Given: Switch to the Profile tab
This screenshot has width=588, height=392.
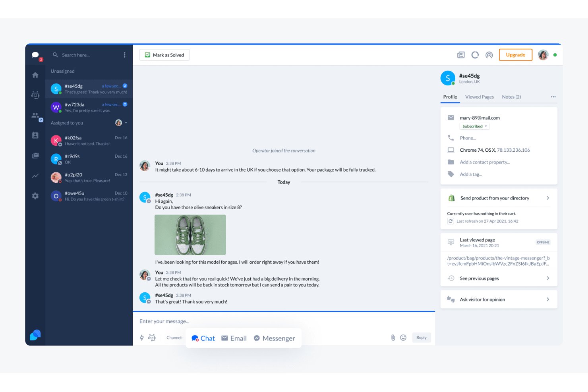Looking at the screenshot, I should click(x=450, y=97).
